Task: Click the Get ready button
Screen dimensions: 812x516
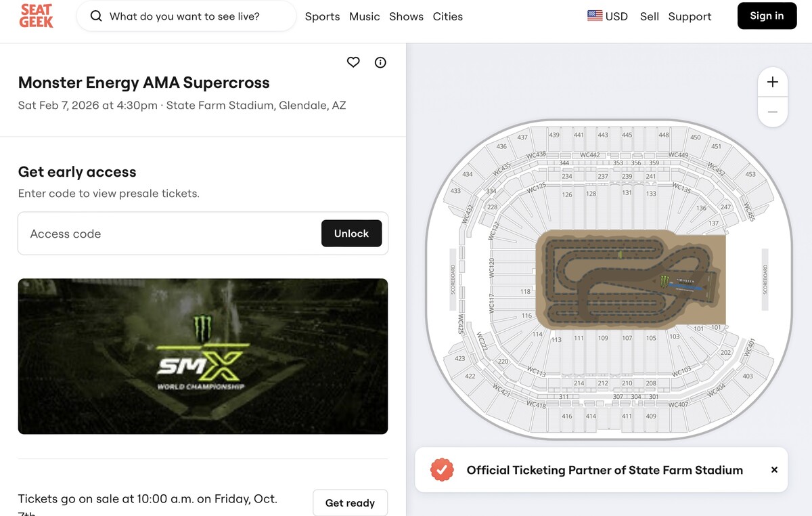Action: [x=350, y=502]
